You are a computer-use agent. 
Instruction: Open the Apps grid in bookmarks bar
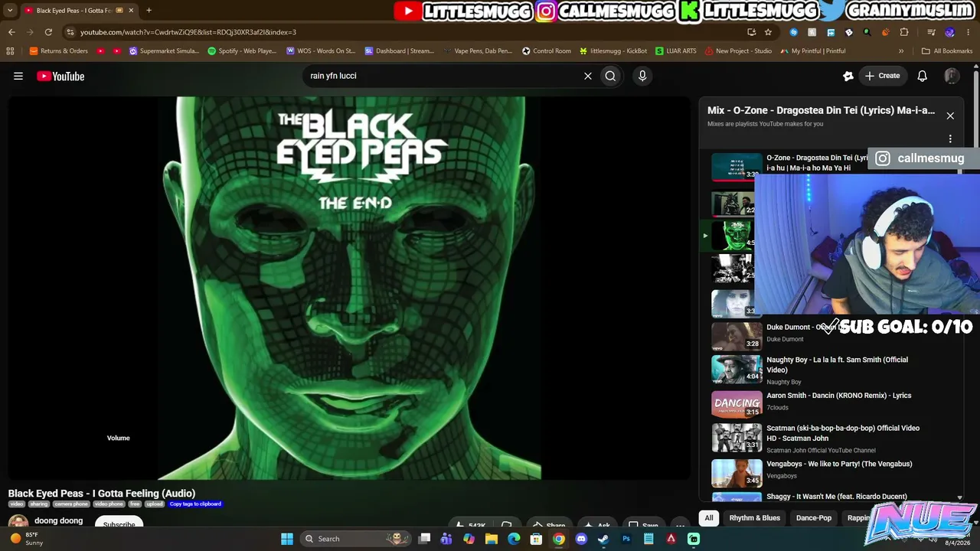[x=10, y=51]
